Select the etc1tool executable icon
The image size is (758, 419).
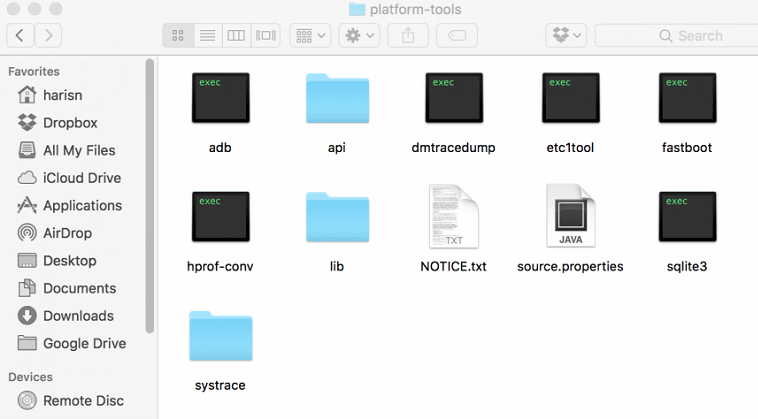571,98
